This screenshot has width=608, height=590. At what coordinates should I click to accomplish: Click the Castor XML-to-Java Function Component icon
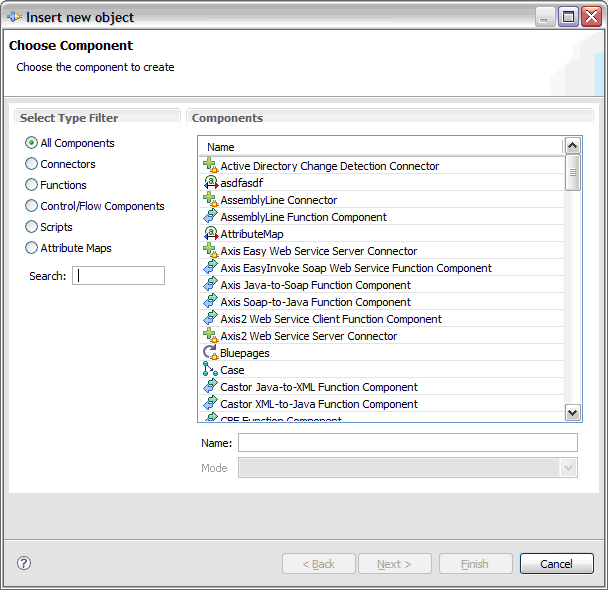pos(211,404)
